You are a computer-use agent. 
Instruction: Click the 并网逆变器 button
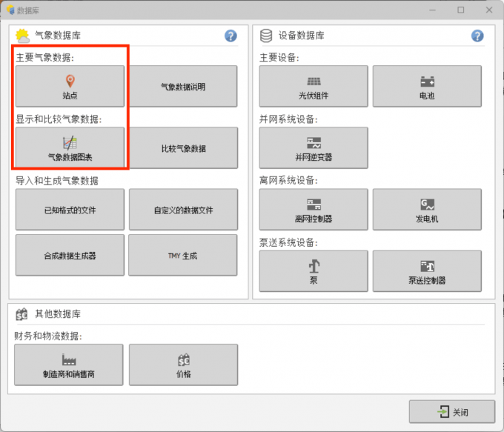coord(314,148)
